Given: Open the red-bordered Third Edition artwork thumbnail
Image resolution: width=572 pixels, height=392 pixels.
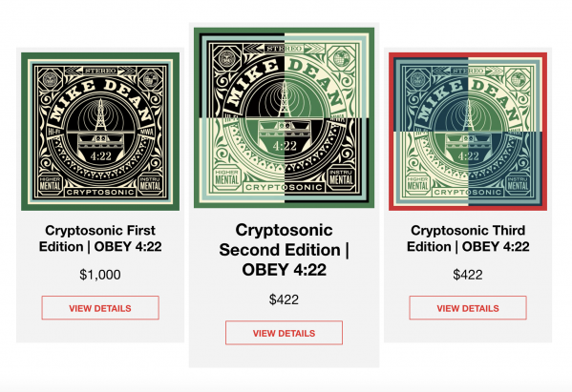Looking at the screenshot, I should [468, 132].
